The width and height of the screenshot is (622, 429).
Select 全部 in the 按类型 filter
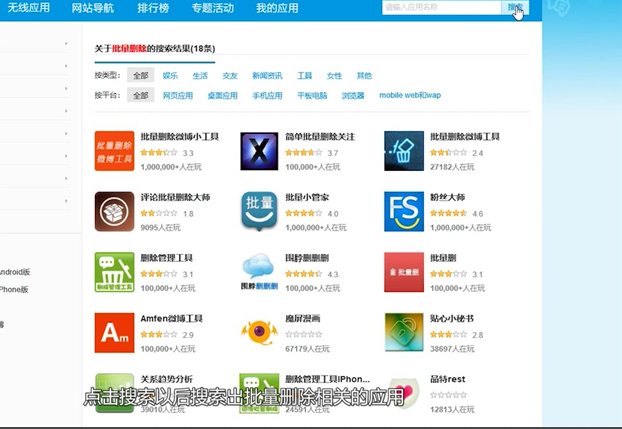click(140, 75)
